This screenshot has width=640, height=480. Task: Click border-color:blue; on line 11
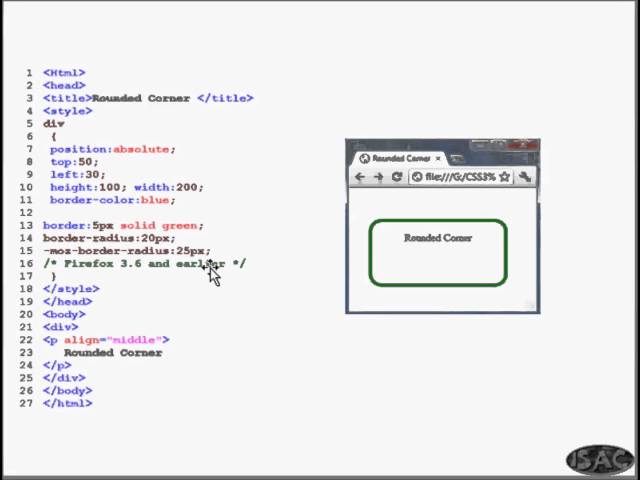tap(113, 200)
